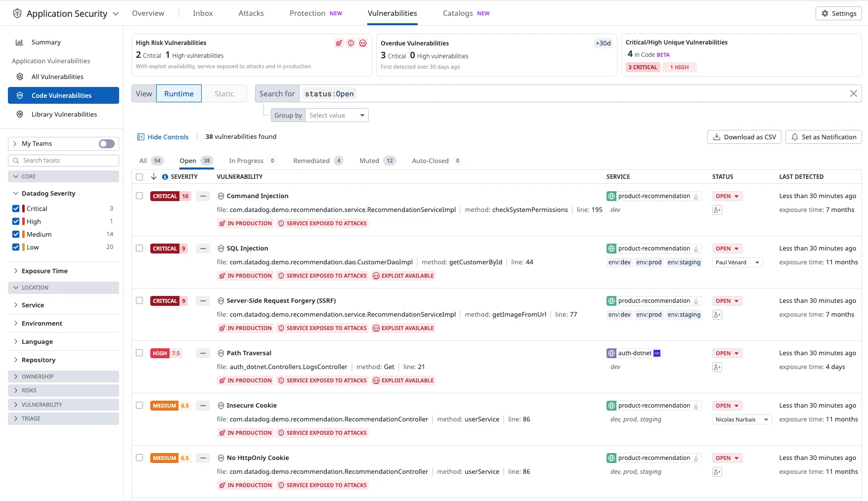Open the Group by Select value dropdown
The image size is (868, 501).
click(337, 115)
